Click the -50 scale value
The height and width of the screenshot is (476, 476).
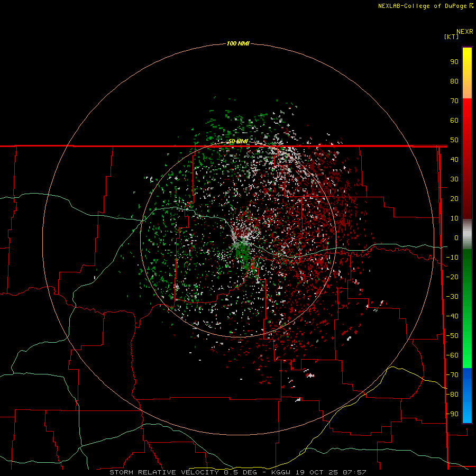452,336
